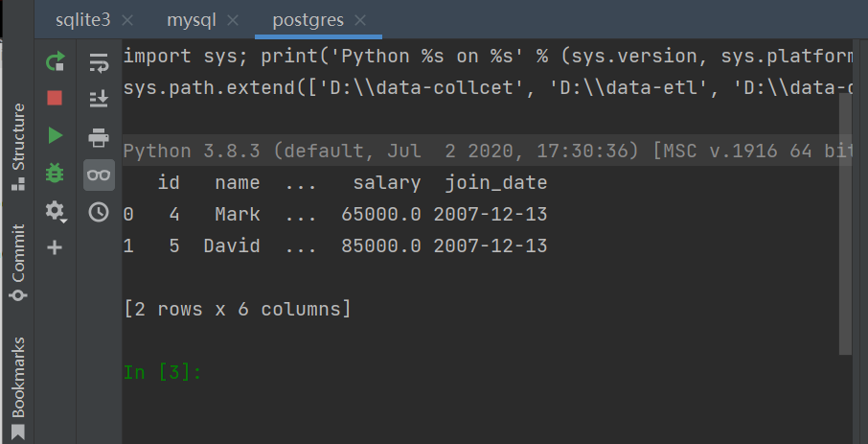Open console settings gear dropdown
The height and width of the screenshot is (444, 868).
coord(55,211)
